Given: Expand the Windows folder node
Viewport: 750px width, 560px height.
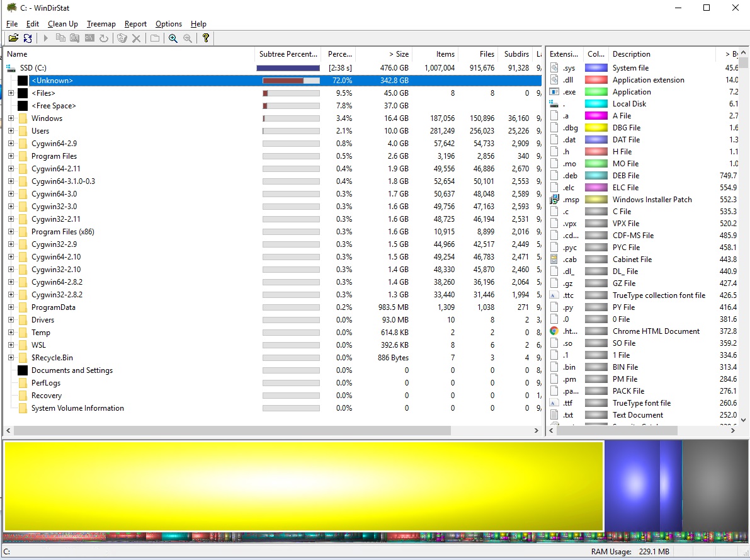Looking at the screenshot, I should 11,118.
